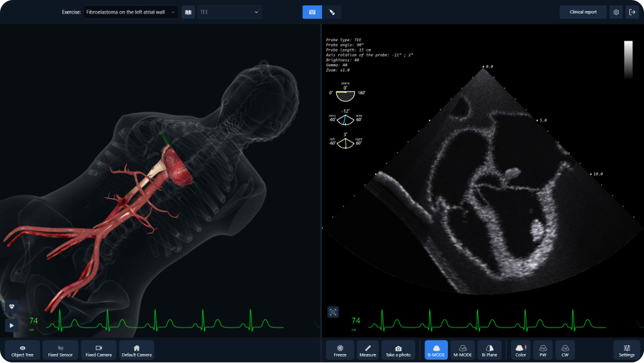Open the Exercise dropdown list
Viewport: 644px width, 363px height.
pos(130,12)
